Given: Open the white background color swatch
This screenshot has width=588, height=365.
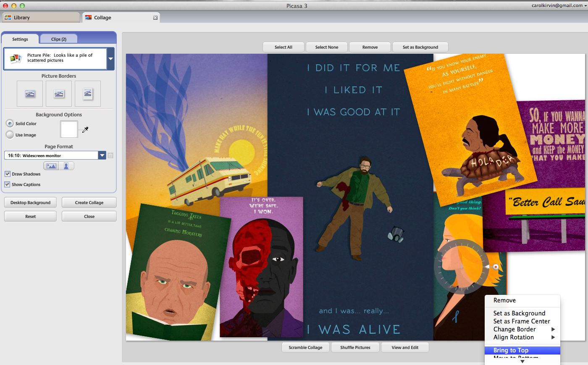Looking at the screenshot, I should [69, 129].
